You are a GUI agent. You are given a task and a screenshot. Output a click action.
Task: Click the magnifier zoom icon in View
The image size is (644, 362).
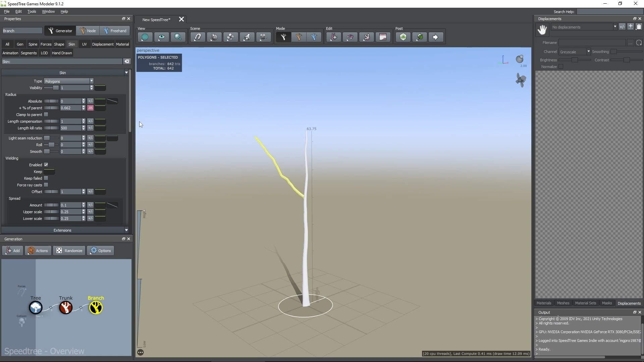[x=178, y=37]
